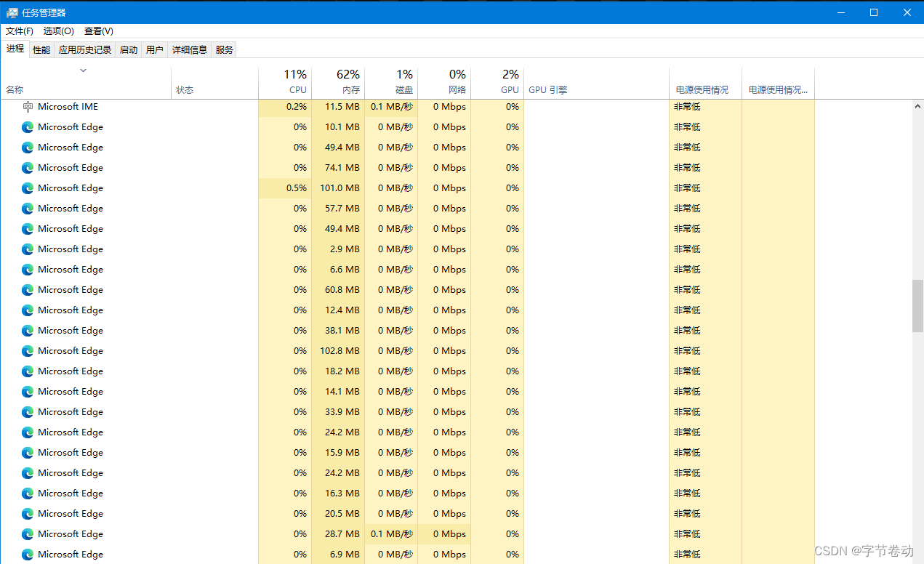Viewport: 924px width, 564px height.
Task: Sort by the 状态 column header
Action: click(x=215, y=83)
